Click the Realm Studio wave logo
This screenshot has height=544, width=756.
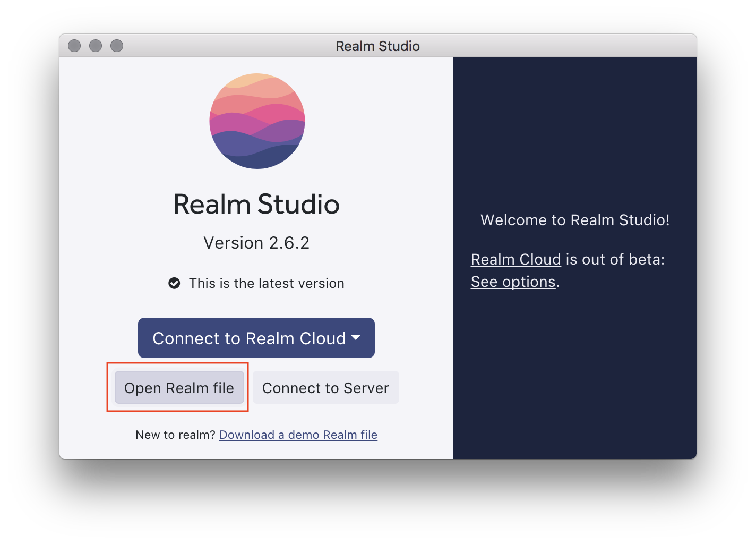tap(257, 121)
